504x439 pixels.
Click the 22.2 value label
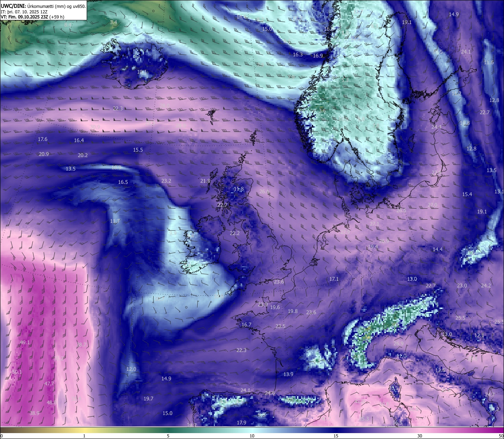point(235,233)
